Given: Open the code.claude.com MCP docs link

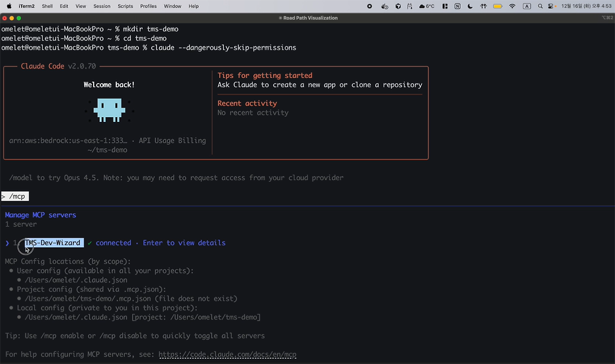Looking at the screenshot, I should coord(227,355).
